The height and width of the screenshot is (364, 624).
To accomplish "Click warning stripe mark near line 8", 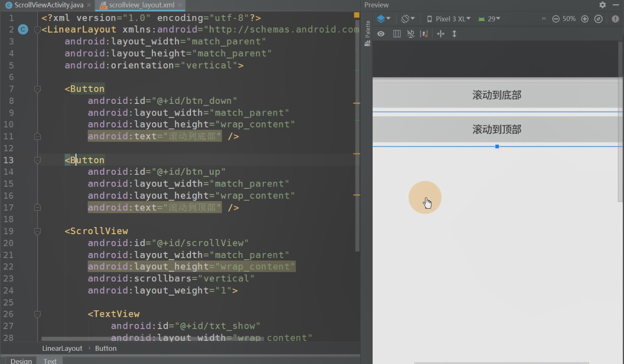I will coord(356,103).
